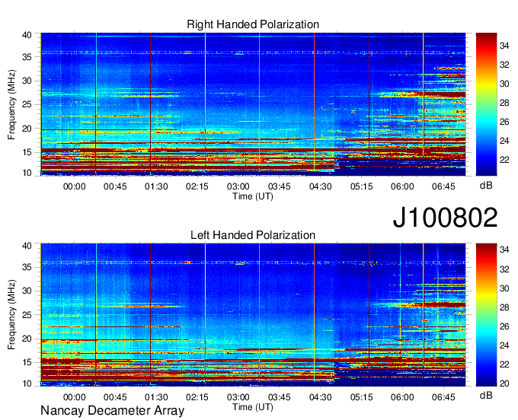Image resolution: width=518 pixels, height=420 pixels.
Task: Click the 34 value on the lower color bar
Action: pos(504,250)
